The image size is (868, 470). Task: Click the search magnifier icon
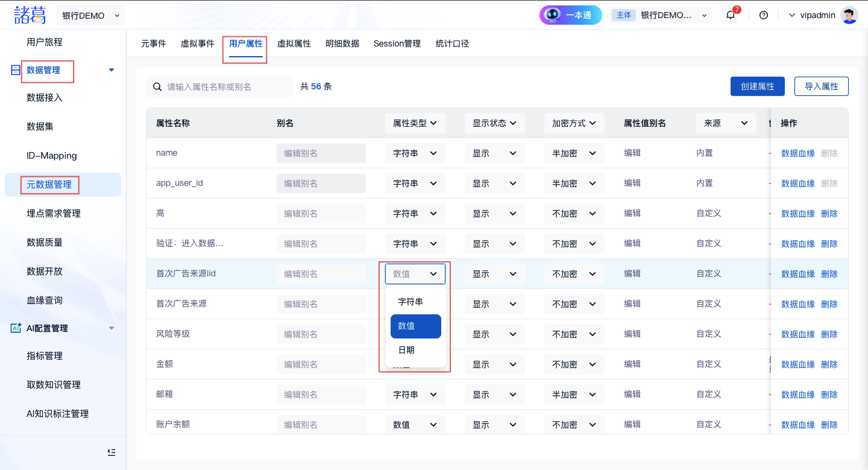pyautogui.click(x=157, y=87)
